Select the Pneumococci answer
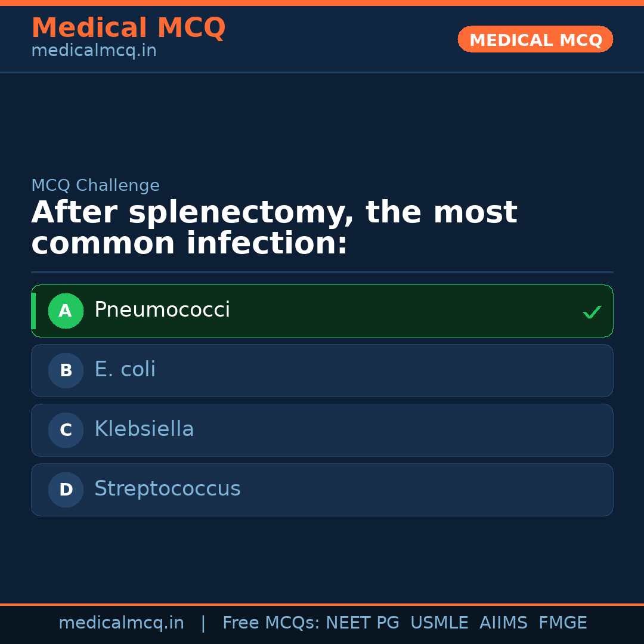644x644 pixels. coord(162,310)
